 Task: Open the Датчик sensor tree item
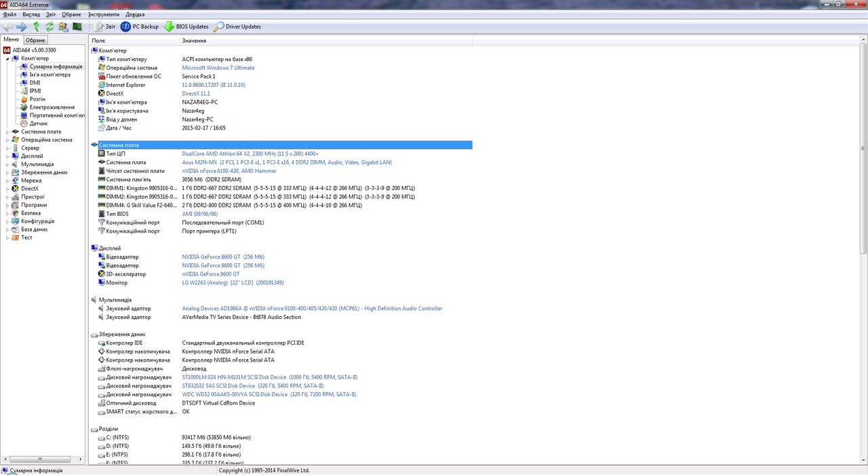pyautogui.click(x=39, y=123)
